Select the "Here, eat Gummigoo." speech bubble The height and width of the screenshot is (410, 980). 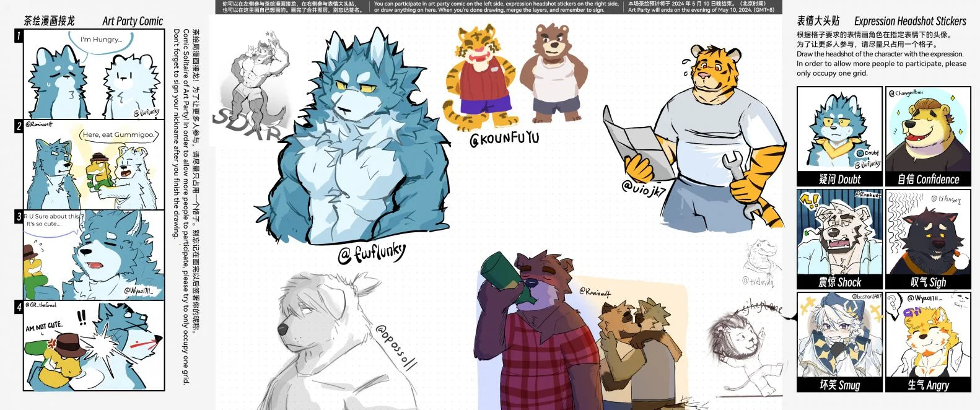(118, 135)
